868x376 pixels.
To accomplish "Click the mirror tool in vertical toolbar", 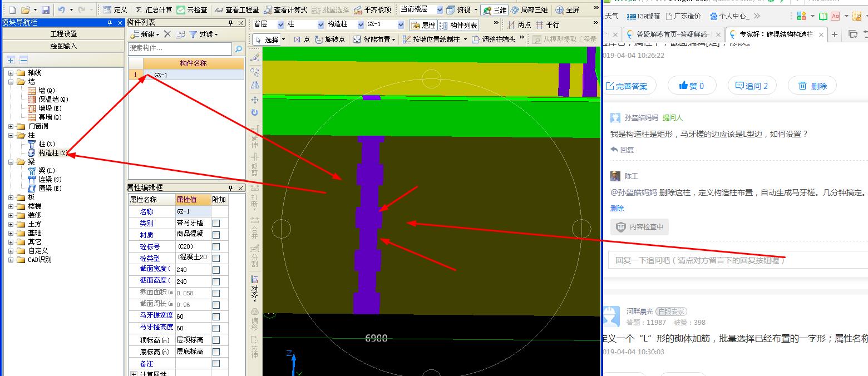I will click(x=255, y=85).
